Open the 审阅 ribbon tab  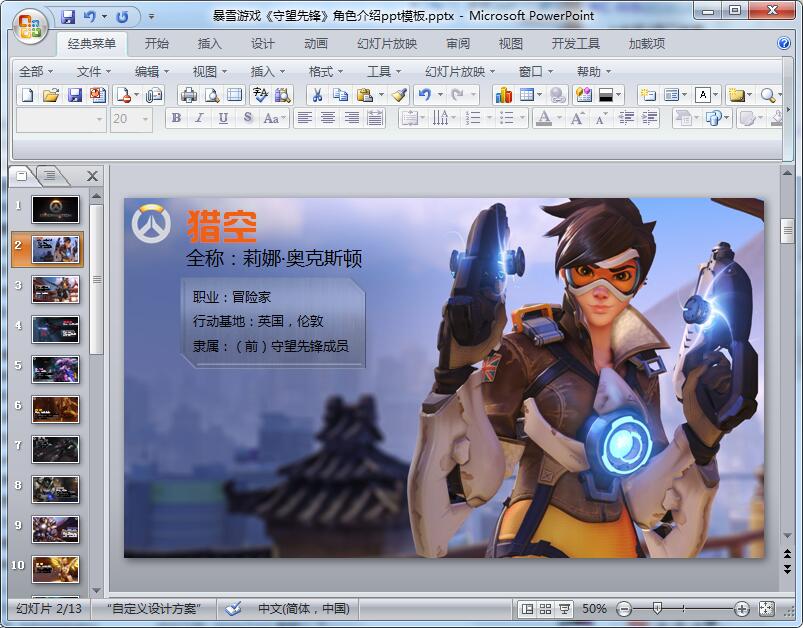(457, 44)
